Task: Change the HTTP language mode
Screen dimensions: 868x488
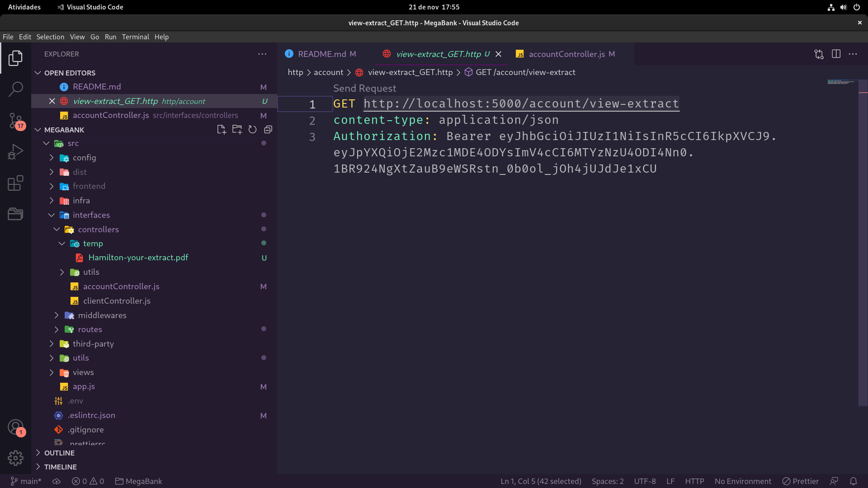Action: click(x=694, y=481)
